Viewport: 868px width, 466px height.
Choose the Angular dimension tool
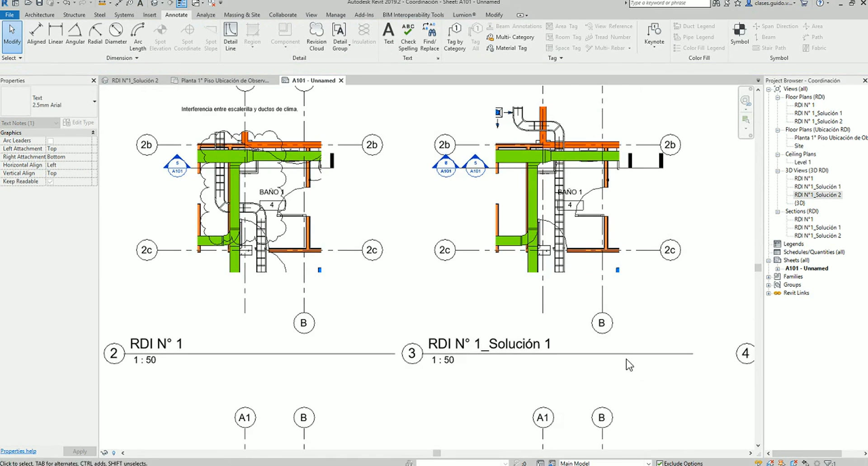point(75,34)
